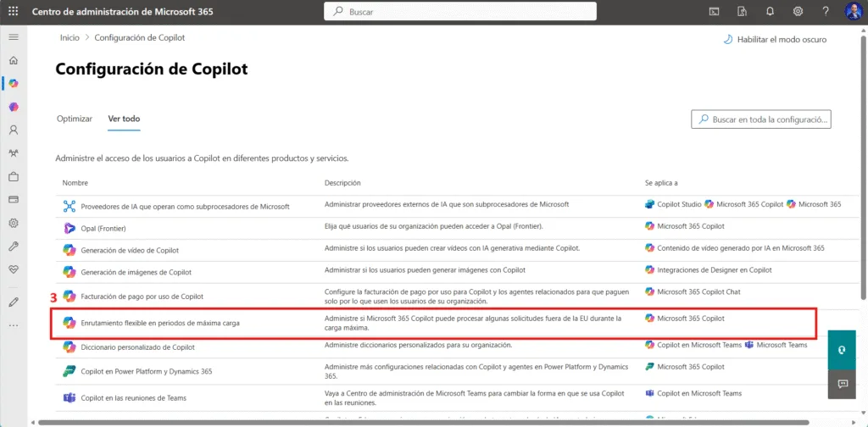Show all sidebar items via ellipsis
Image resolution: width=868 pixels, height=427 pixels.
[14, 325]
